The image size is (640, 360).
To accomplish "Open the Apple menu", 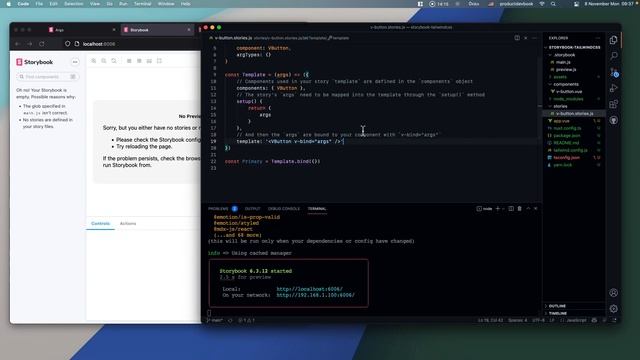I will coord(9,4).
